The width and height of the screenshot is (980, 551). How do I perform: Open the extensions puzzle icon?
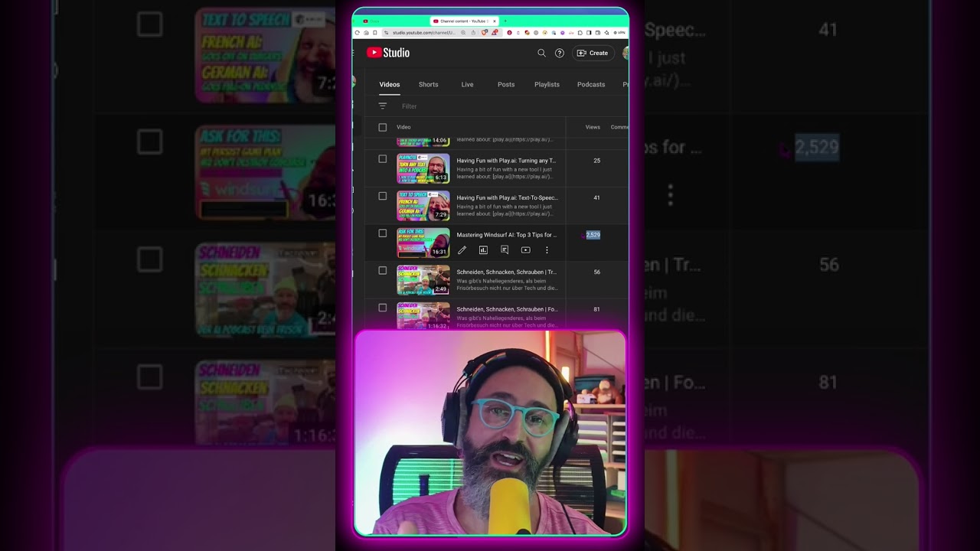pyautogui.click(x=580, y=33)
